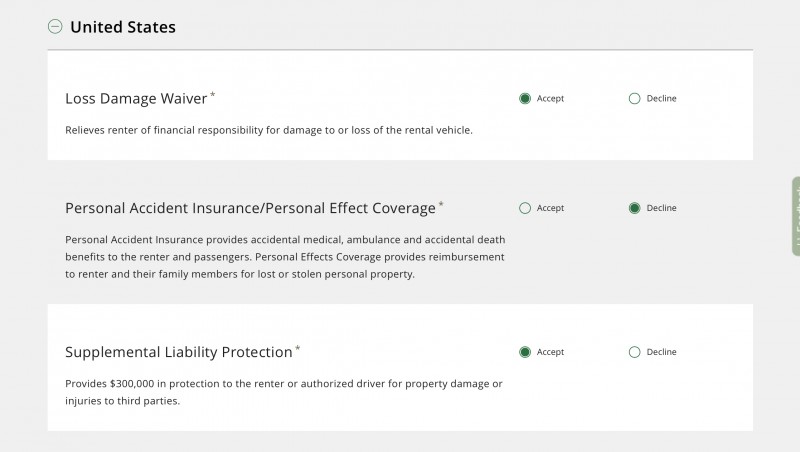This screenshot has width=800, height=452.
Task: Click 'Decline' text beside Personal Accident Insurance
Action: 661,208
